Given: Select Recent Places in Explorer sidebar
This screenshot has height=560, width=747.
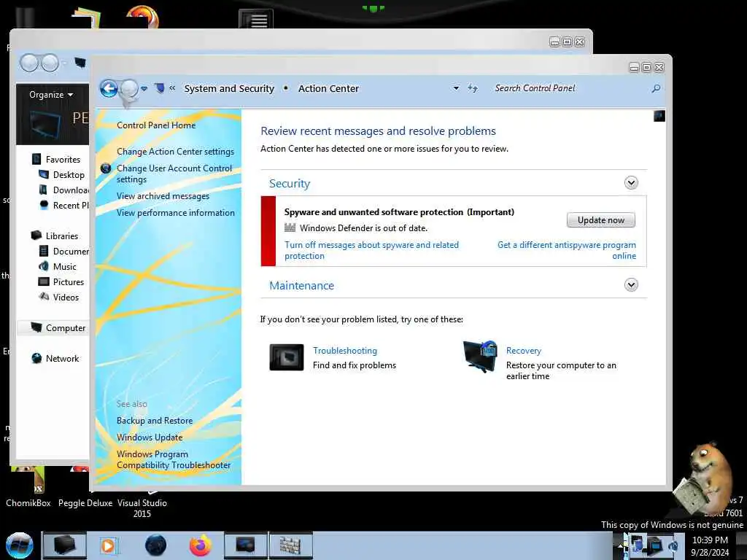Looking at the screenshot, I should [64, 205].
